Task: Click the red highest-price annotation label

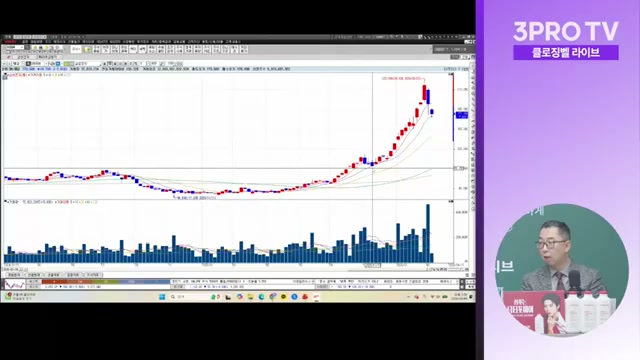Action: click(403, 78)
